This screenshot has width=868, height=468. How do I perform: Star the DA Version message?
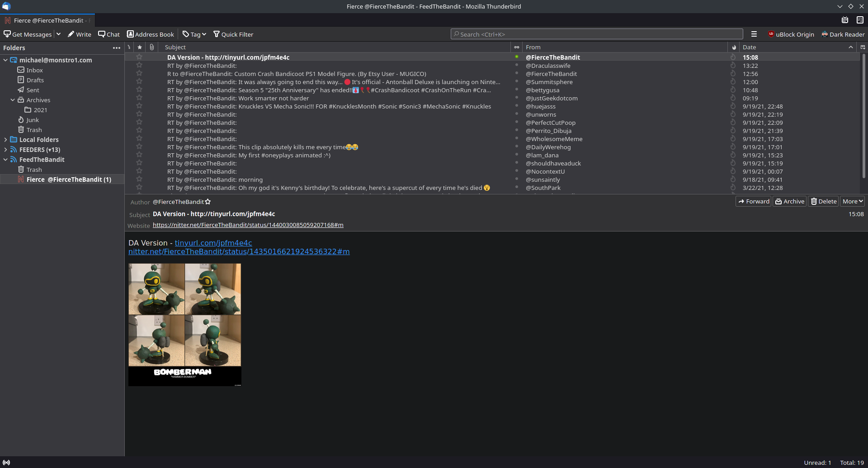point(139,57)
